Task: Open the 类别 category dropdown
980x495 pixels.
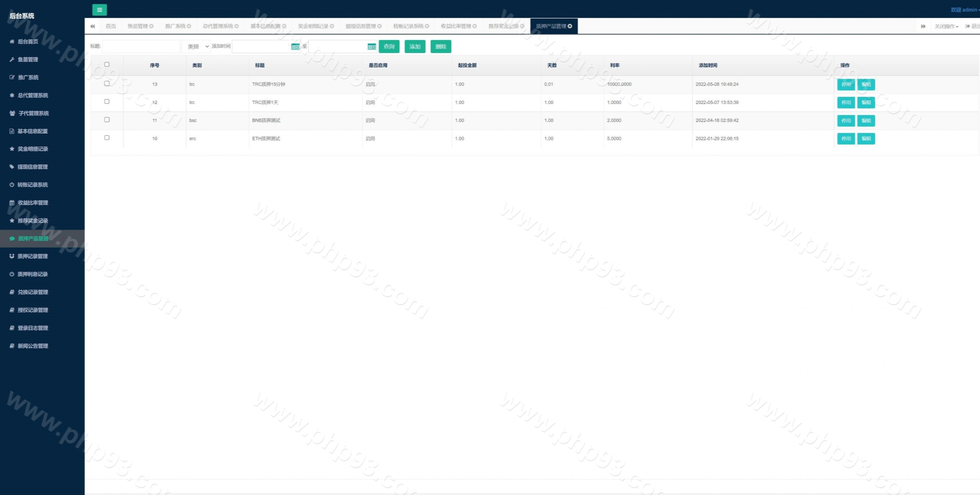Action: 196,47
